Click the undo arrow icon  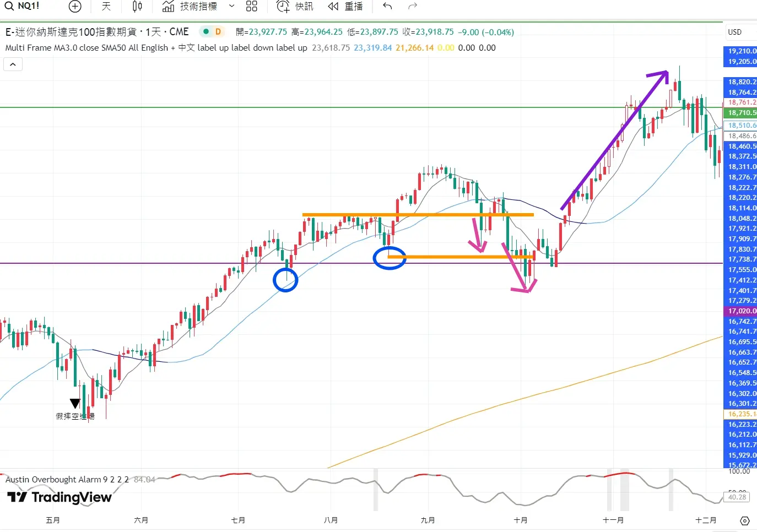pos(387,7)
